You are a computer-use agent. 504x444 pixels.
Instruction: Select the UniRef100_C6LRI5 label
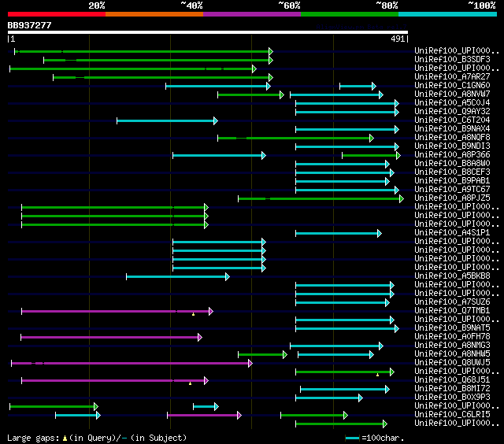point(452,415)
